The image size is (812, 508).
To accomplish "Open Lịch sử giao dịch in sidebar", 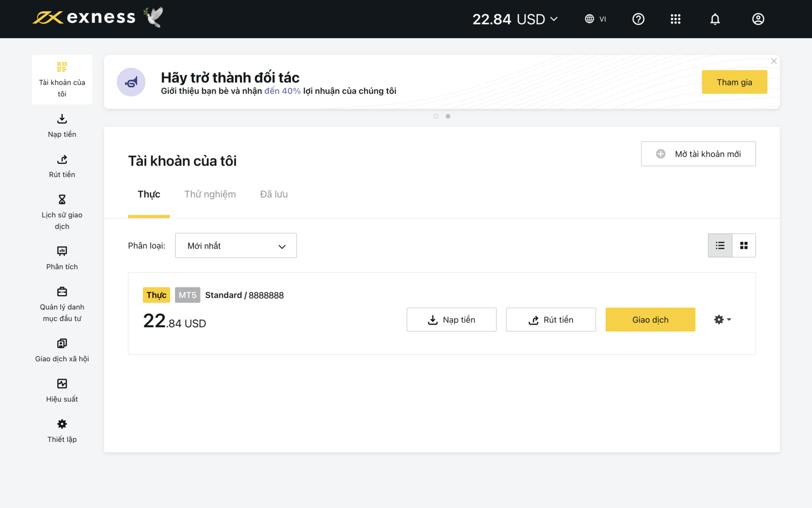I will pos(62,212).
